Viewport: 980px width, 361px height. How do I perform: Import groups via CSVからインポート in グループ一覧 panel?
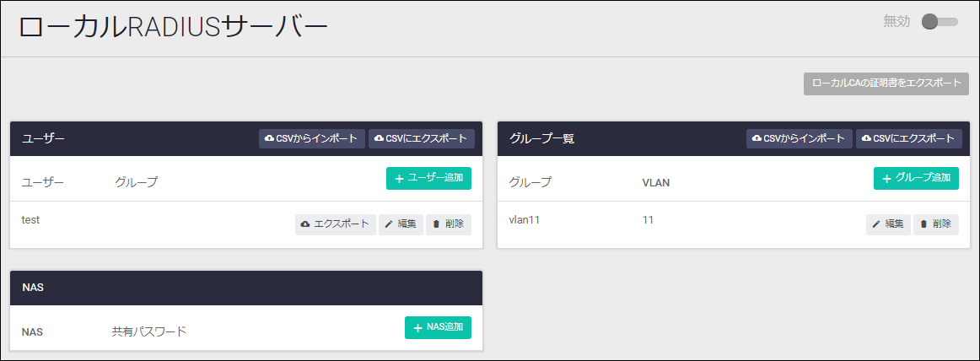[800, 138]
